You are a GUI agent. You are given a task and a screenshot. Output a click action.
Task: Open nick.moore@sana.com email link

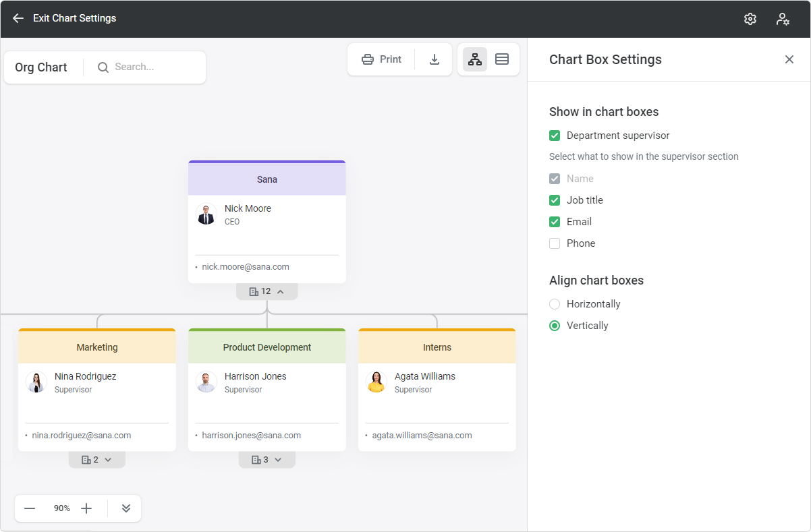[x=246, y=266]
